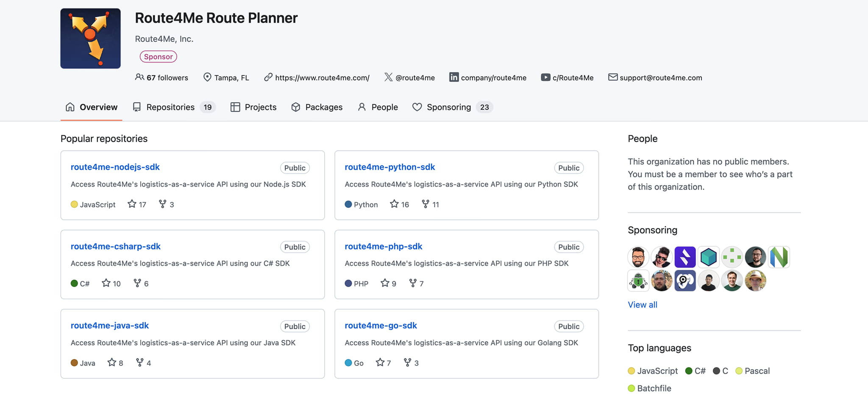Open the Sponsoring tab
This screenshot has height=400, width=868.
pos(452,107)
